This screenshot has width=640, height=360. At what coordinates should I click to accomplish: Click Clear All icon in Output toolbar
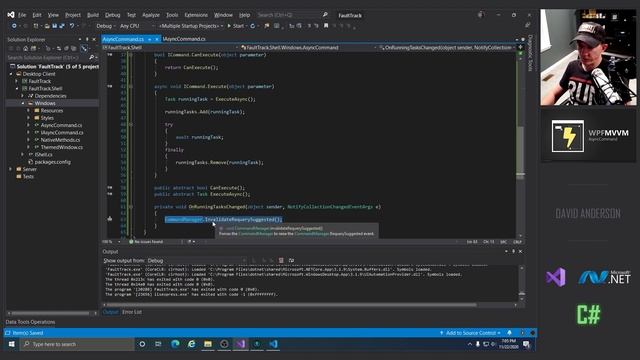coord(281,260)
